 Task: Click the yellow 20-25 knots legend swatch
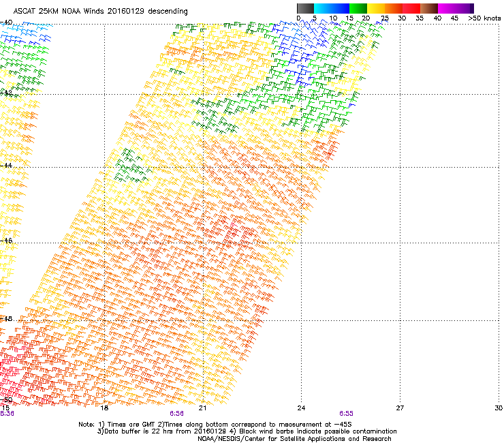coord(376,8)
